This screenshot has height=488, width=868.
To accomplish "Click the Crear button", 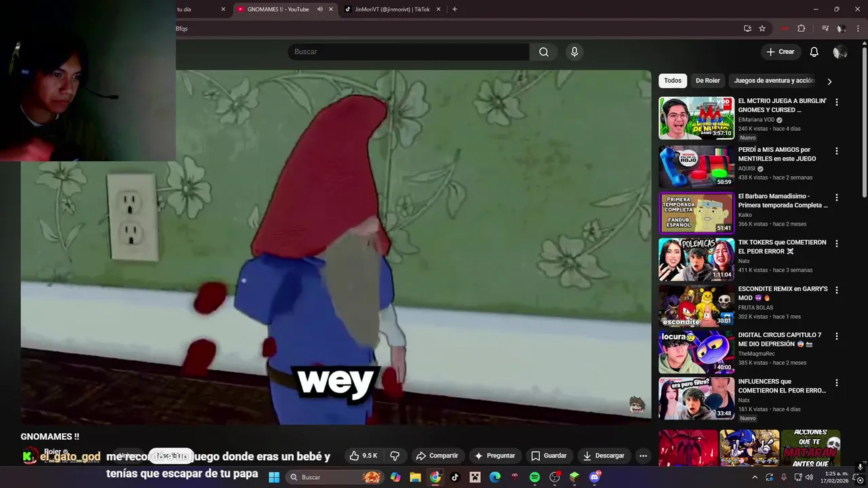I will coord(780,52).
